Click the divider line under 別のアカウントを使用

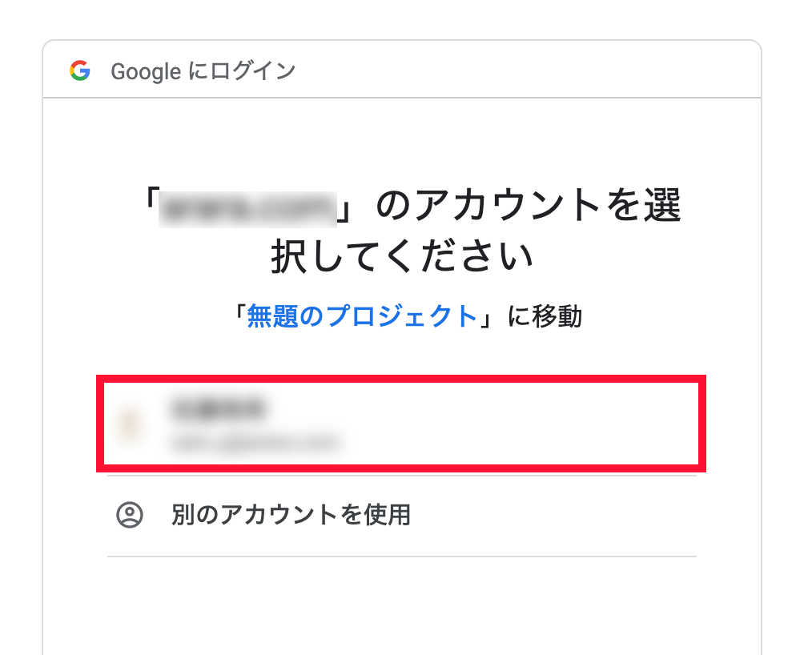coord(401,557)
